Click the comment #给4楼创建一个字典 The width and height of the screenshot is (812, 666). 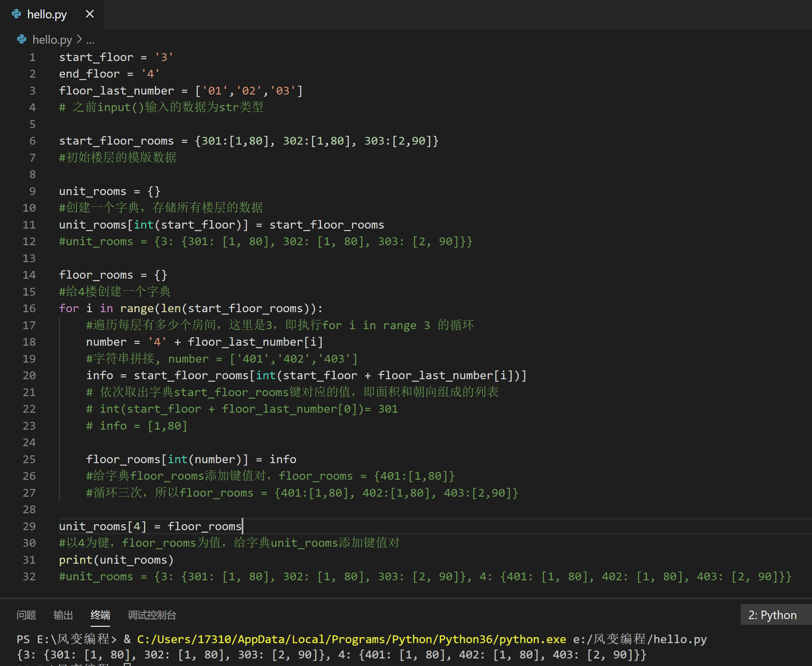[x=115, y=292]
